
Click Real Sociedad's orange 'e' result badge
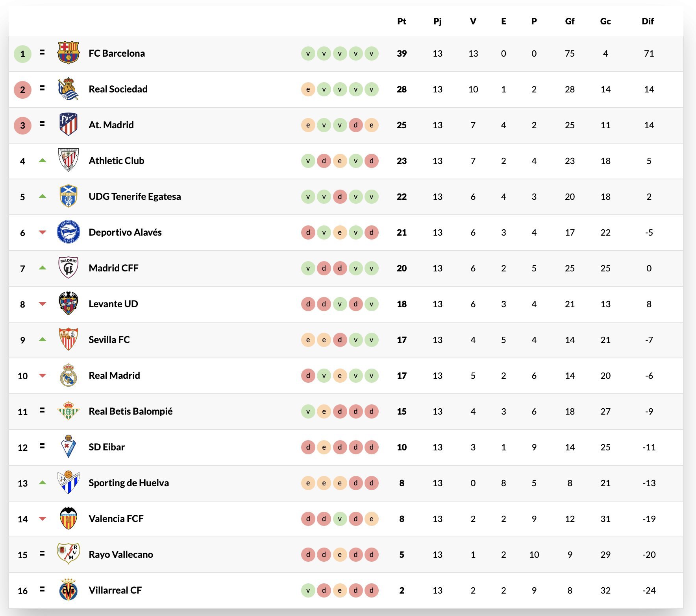[308, 89]
